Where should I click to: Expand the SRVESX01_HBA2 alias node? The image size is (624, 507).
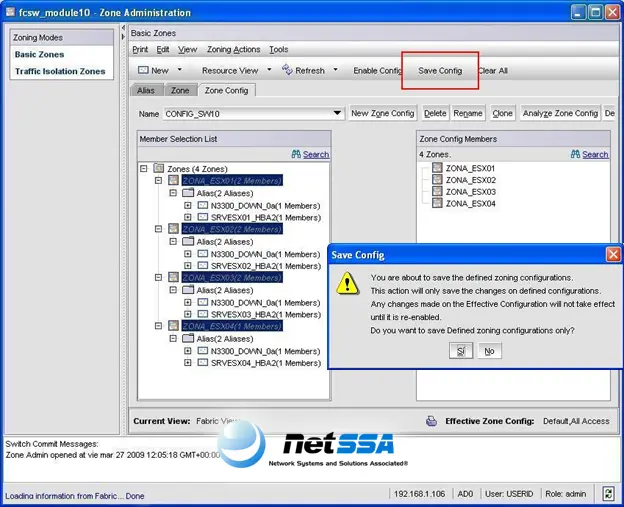[x=187, y=217]
